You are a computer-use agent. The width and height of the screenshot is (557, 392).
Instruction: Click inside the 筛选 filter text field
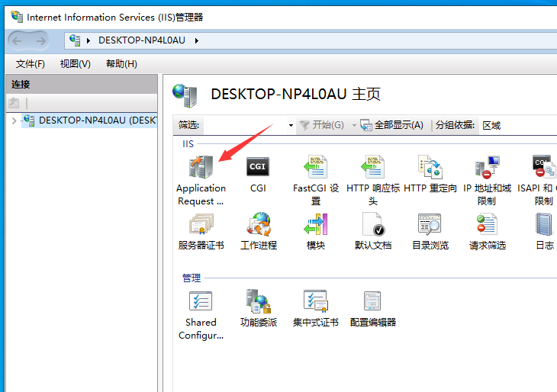tap(244, 125)
